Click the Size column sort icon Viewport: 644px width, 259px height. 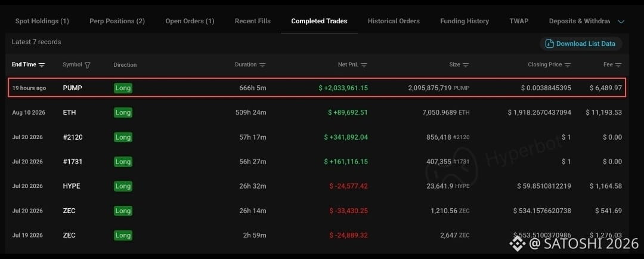[465, 65]
